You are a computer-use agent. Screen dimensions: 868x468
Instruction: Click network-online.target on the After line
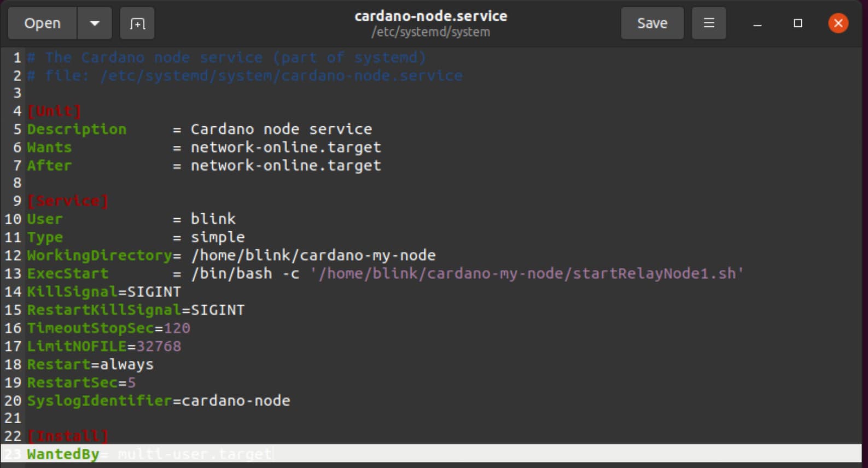pos(286,166)
